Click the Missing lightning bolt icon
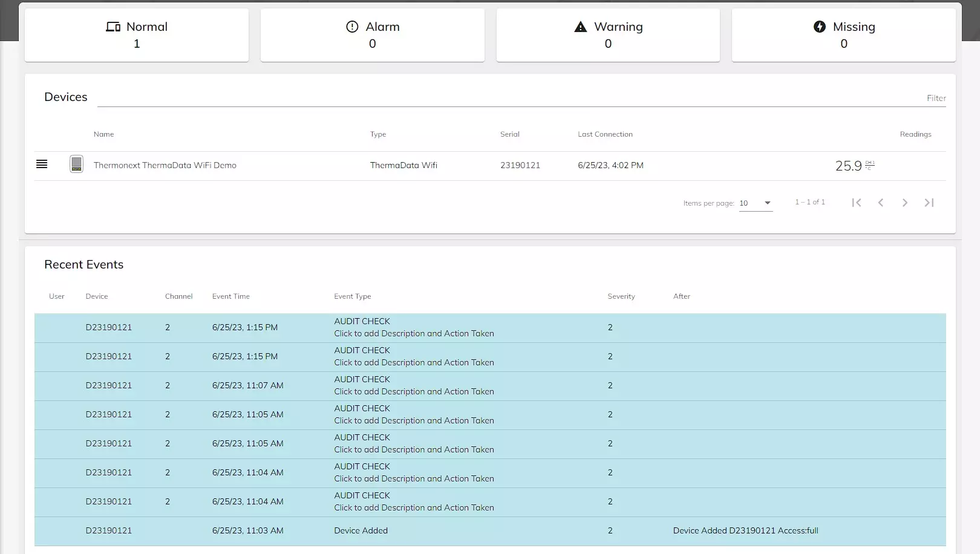The width and height of the screenshot is (980, 554). 820,27
